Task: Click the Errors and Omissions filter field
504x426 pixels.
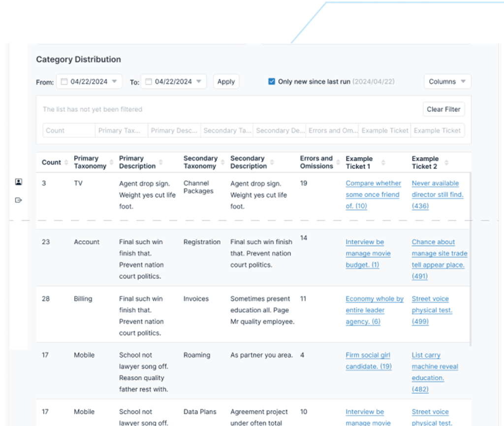Action: [332, 131]
